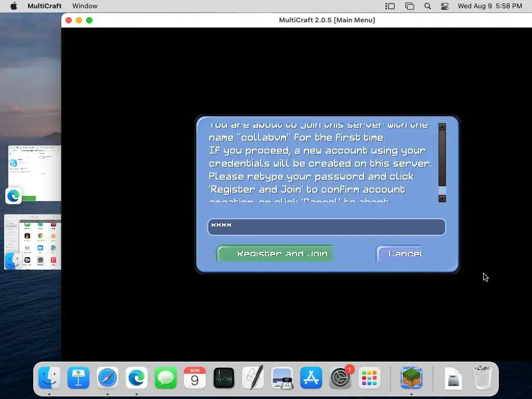Click the screen mirroring menu bar icon

[x=409, y=6]
